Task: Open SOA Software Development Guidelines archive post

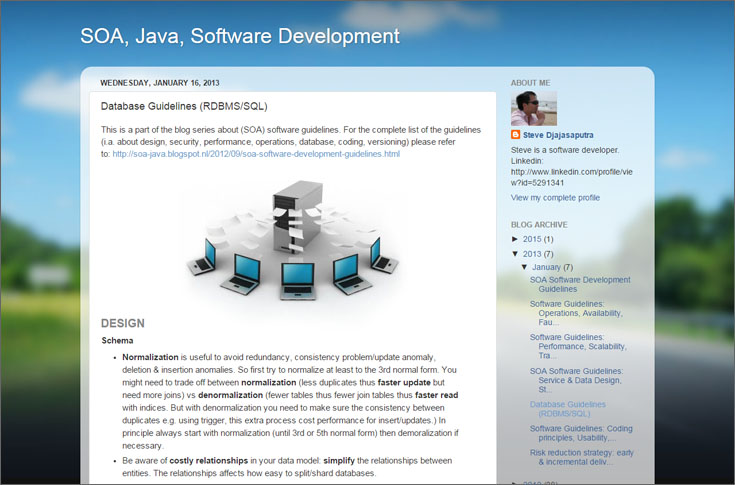Action: coord(580,284)
